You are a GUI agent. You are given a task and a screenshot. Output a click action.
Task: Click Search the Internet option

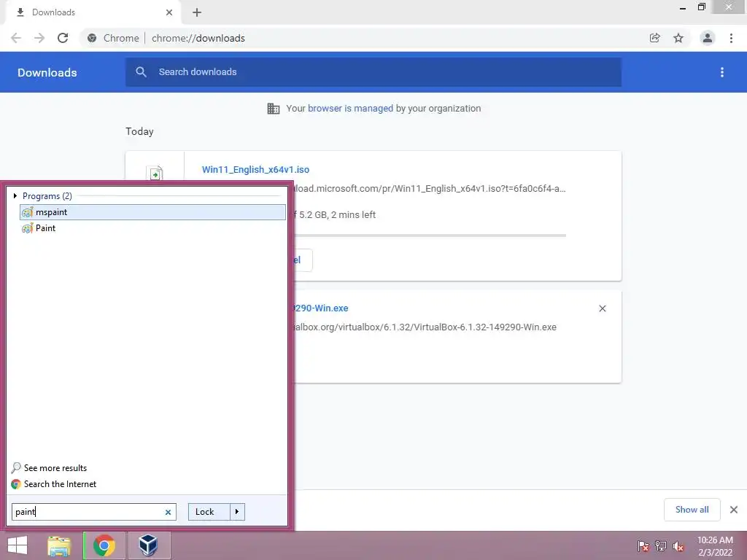pos(54,484)
